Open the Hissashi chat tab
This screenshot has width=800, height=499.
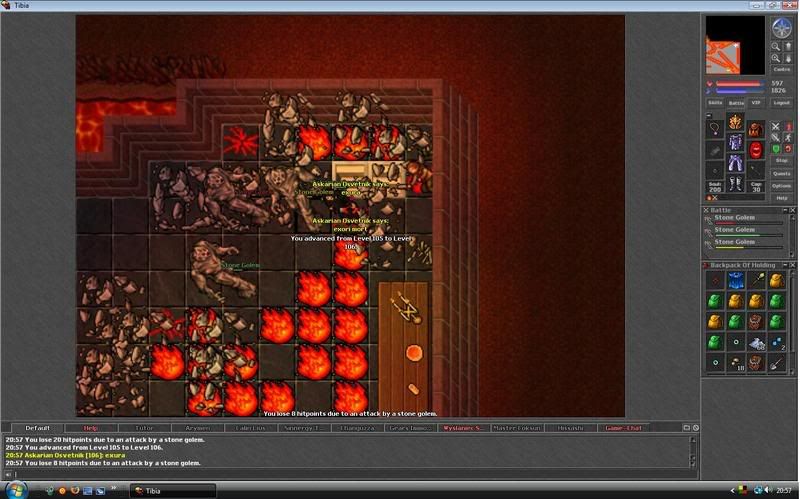(x=570, y=428)
